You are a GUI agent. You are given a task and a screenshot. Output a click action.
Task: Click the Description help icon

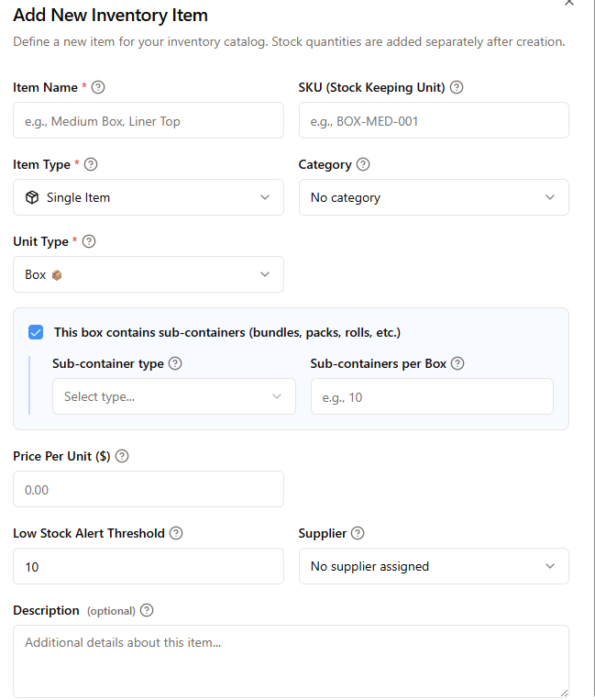coord(147,611)
